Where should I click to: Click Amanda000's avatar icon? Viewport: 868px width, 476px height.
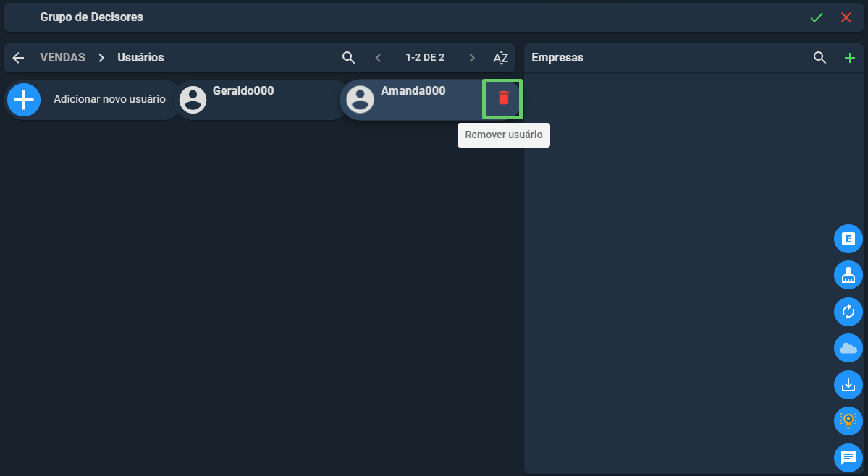click(x=360, y=100)
